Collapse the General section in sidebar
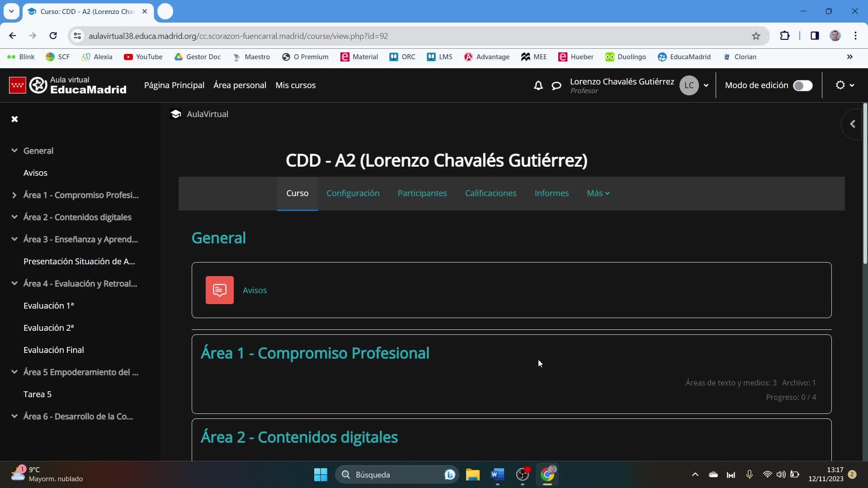This screenshot has height=488, width=868. [x=14, y=151]
